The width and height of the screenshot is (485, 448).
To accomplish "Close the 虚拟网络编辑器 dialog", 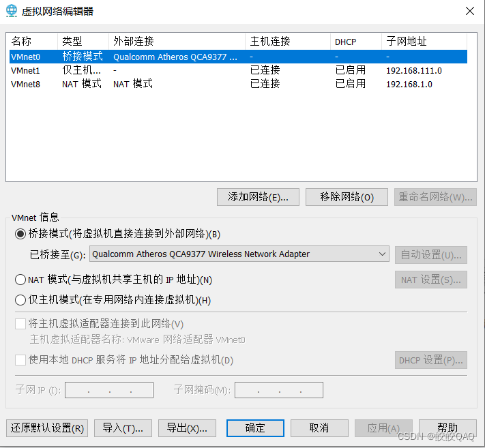I will click(470, 11).
